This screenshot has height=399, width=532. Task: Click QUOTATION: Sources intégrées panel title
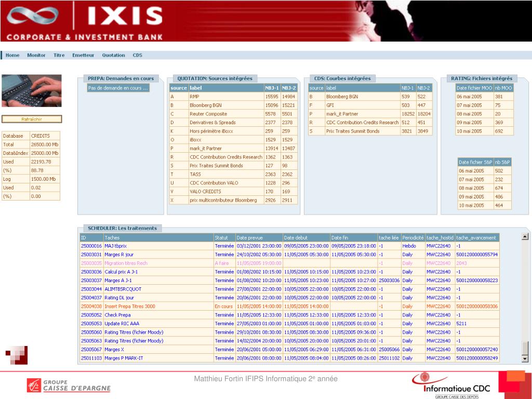point(215,78)
